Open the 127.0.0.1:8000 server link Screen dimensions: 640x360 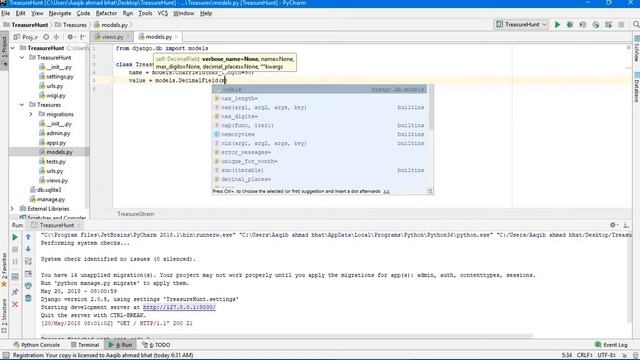click(179, 307)
